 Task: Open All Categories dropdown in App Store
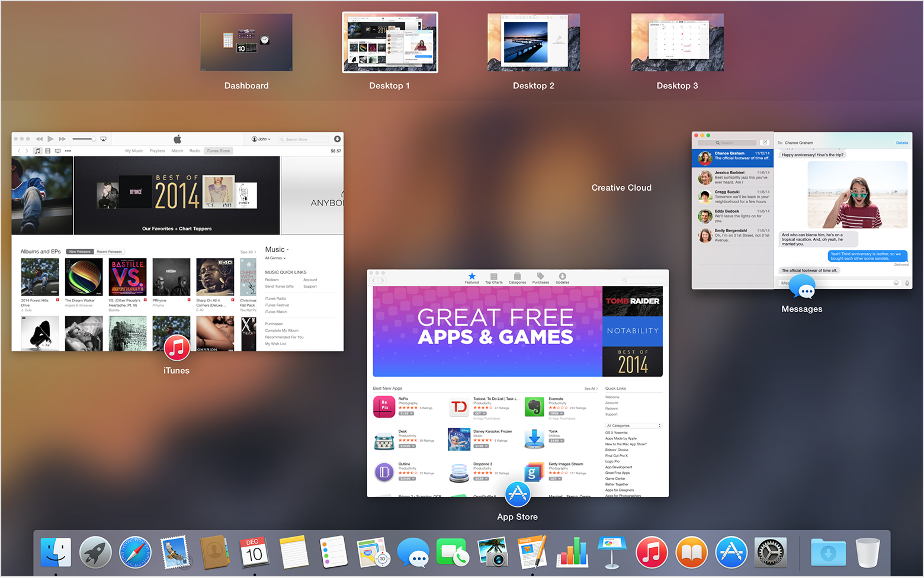tap(633, 426)
